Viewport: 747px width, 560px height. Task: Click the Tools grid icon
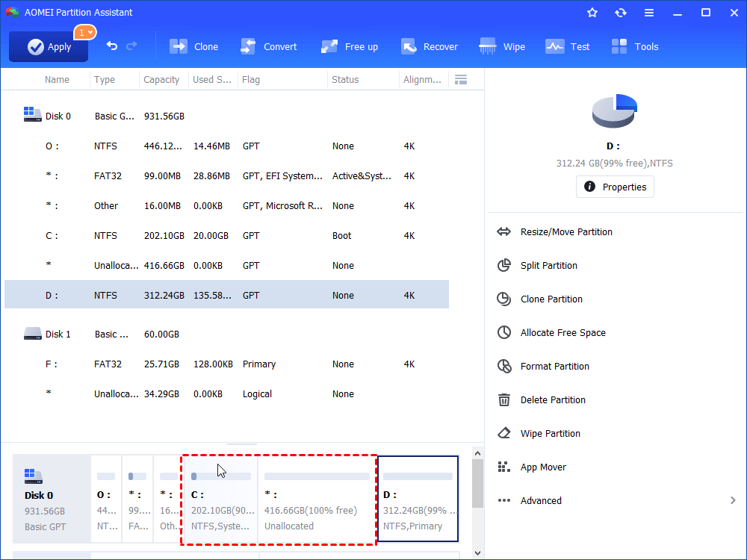point(619,46)
